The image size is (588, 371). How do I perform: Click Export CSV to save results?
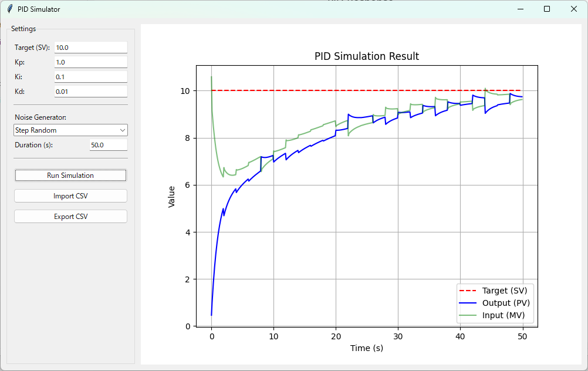click(70, 217)
